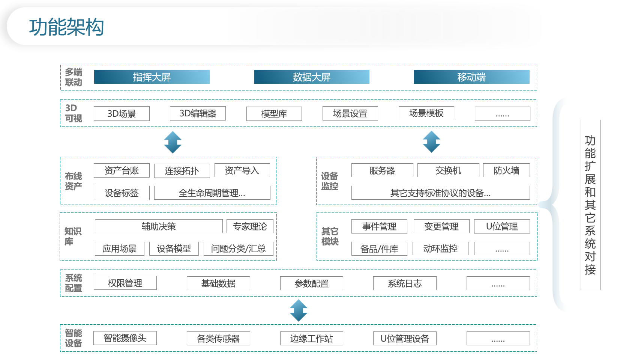Select the 智能摄像头 device box
This screenshot has width=644, height=363.
pos(125,338)
